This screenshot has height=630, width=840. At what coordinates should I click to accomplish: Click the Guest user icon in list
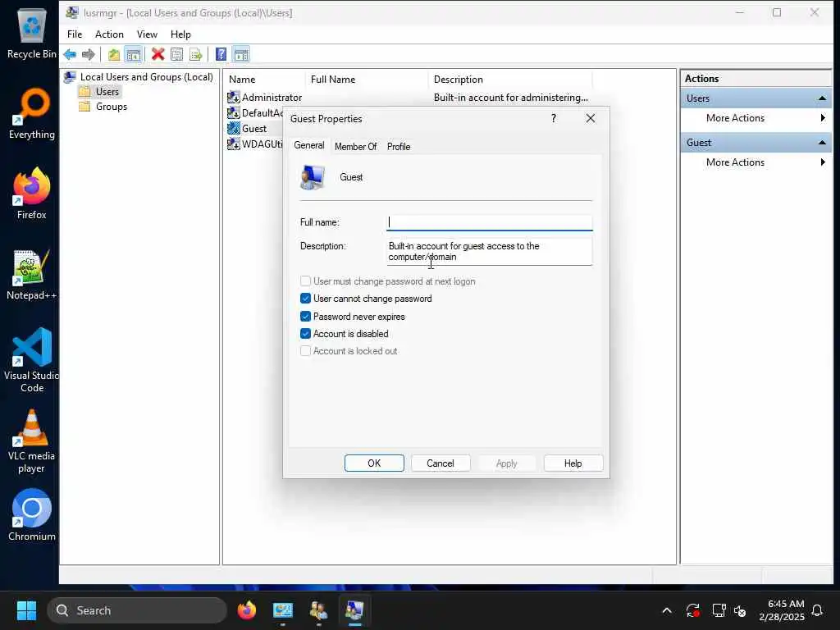[x=233, y=129]
